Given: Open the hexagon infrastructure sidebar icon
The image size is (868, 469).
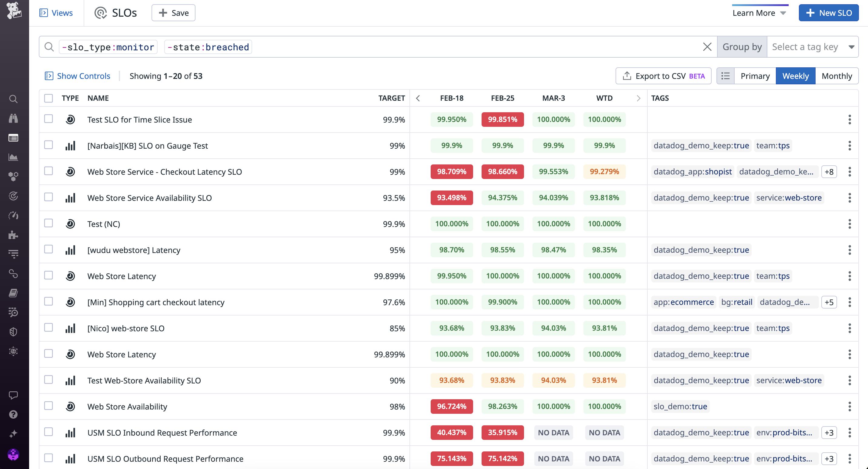Looking at the screenshot, I should coord(13,177).
